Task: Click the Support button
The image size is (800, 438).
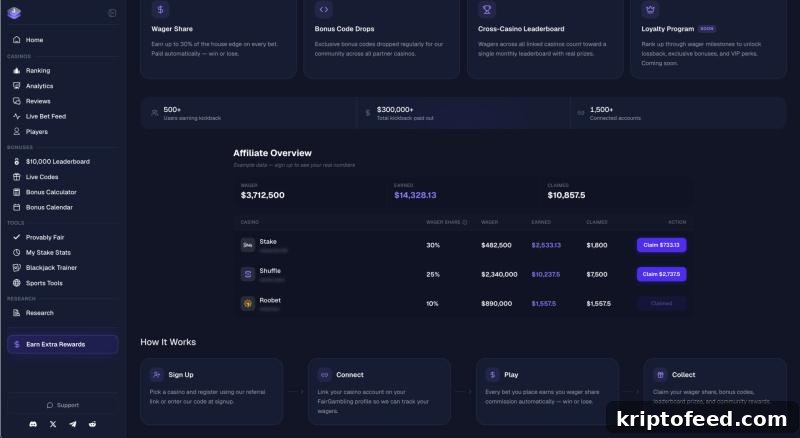Action: click(62, 405)
